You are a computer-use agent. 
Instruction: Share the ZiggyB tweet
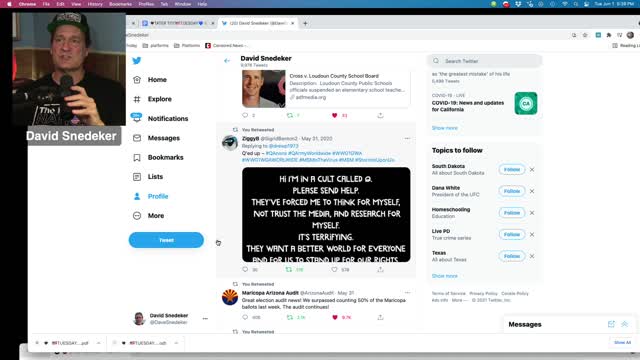380,269
